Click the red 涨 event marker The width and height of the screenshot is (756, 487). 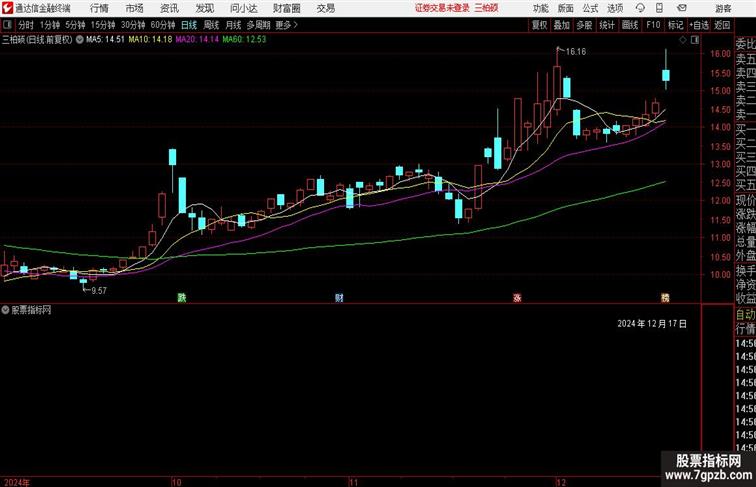517,298
